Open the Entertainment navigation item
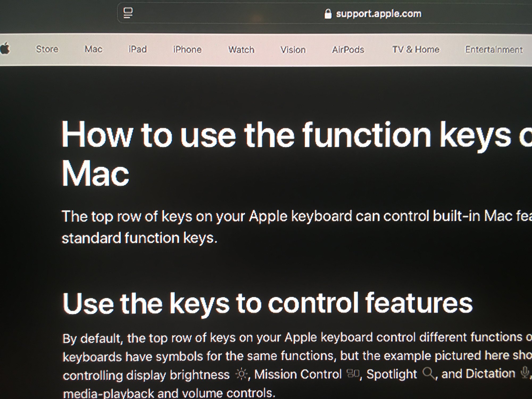The image size is (532, 399). 494,50
